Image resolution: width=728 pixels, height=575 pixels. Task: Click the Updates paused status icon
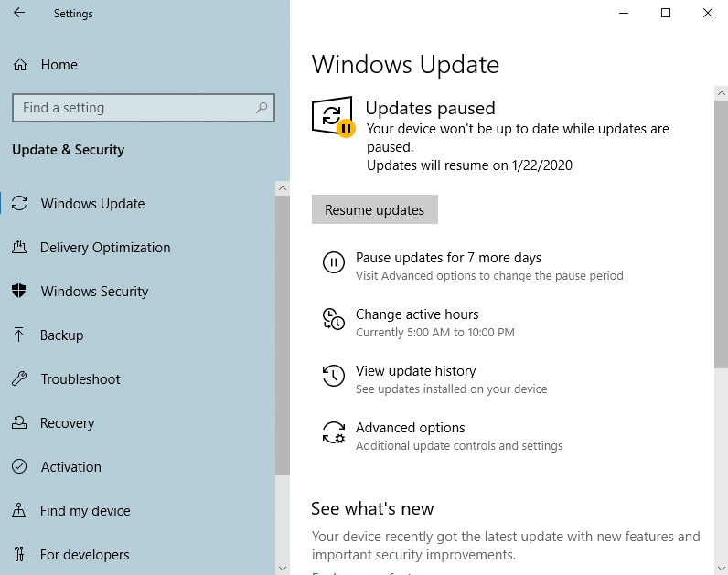[333, 117]
